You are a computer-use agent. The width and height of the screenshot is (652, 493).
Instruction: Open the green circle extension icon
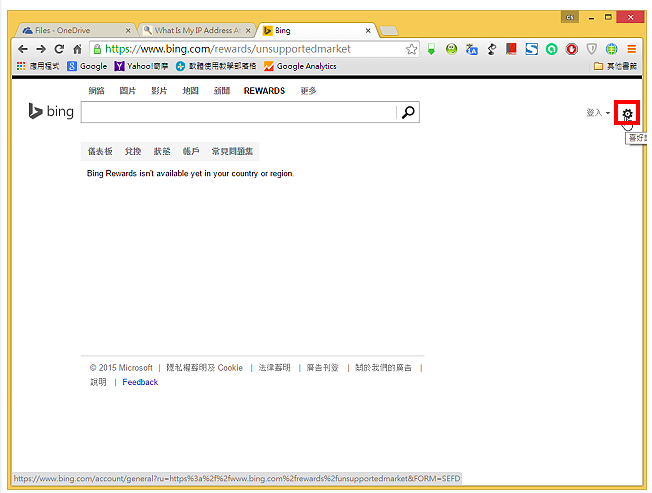pos(551,49)
